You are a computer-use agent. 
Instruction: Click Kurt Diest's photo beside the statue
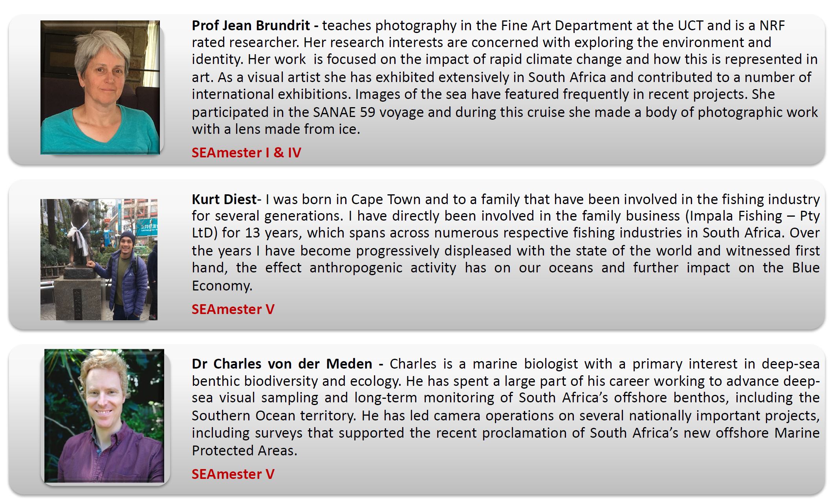click(99, 259)
